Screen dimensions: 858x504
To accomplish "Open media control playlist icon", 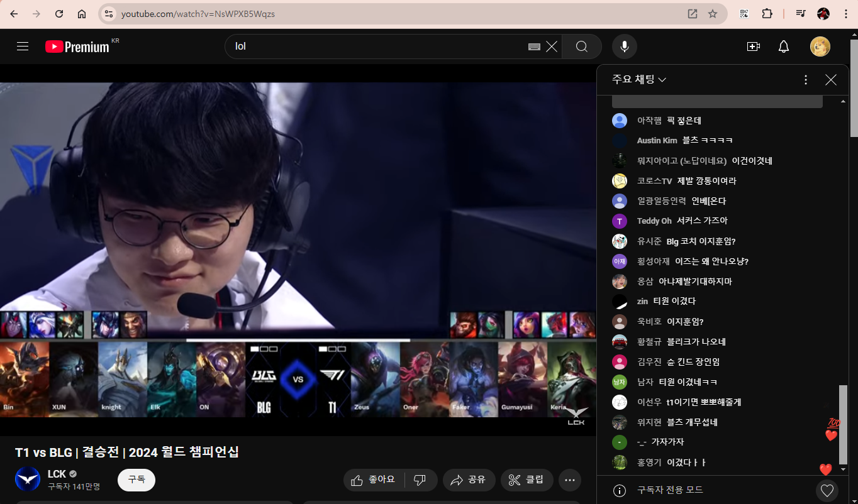I will (801, 14).
